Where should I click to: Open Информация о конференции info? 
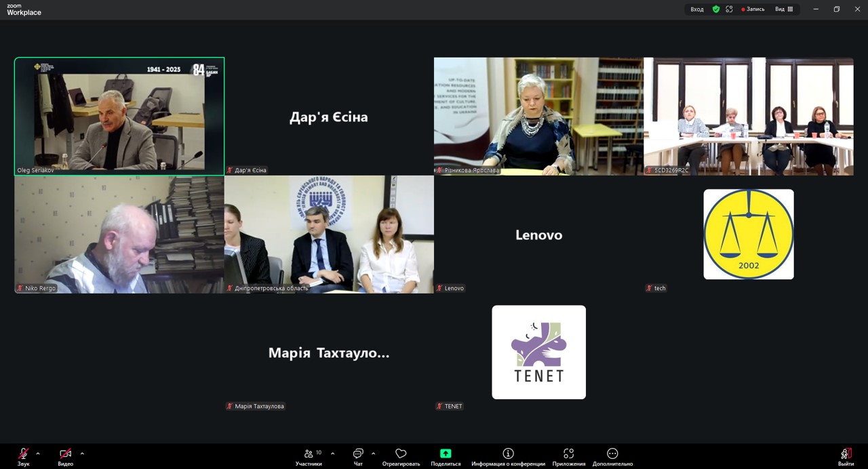pos(508,454)
